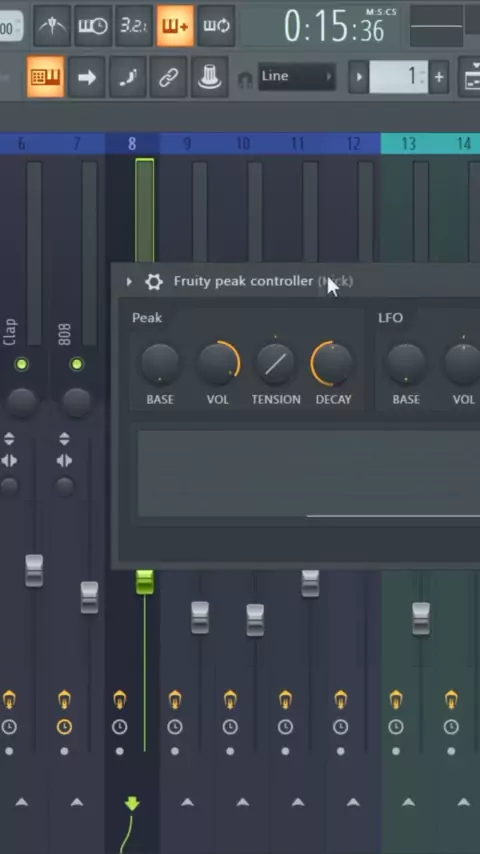
Task: Open Fruity peak controller gear settings
Action: tap(154, 282)
